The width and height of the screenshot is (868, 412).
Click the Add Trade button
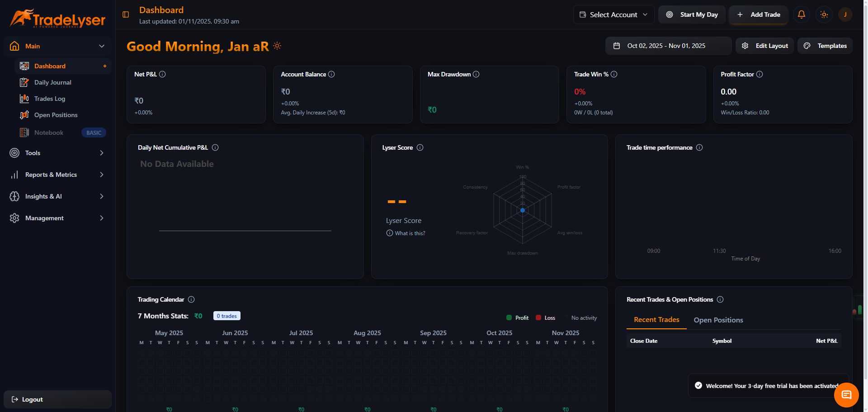tap(758, 14)
